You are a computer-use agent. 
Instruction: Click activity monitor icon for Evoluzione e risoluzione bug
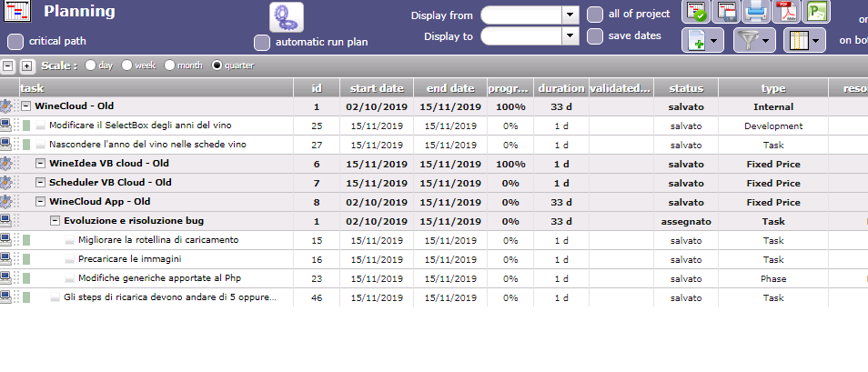coord(5,221)
